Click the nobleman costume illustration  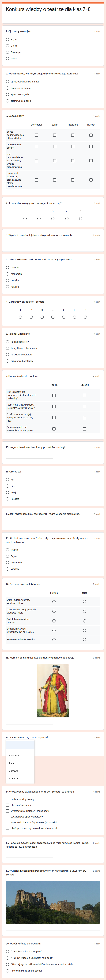click(53, 691)
